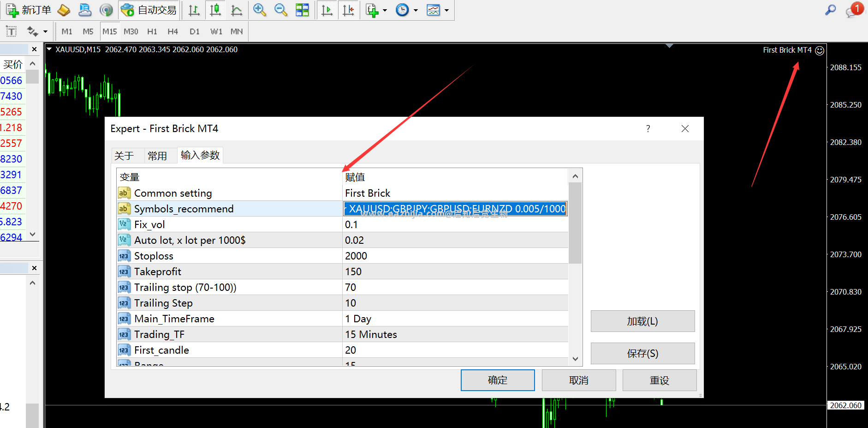This screenshot has width=868, height=428.
Task: Open the chart templates dropdown
Action: click(446, 10)
